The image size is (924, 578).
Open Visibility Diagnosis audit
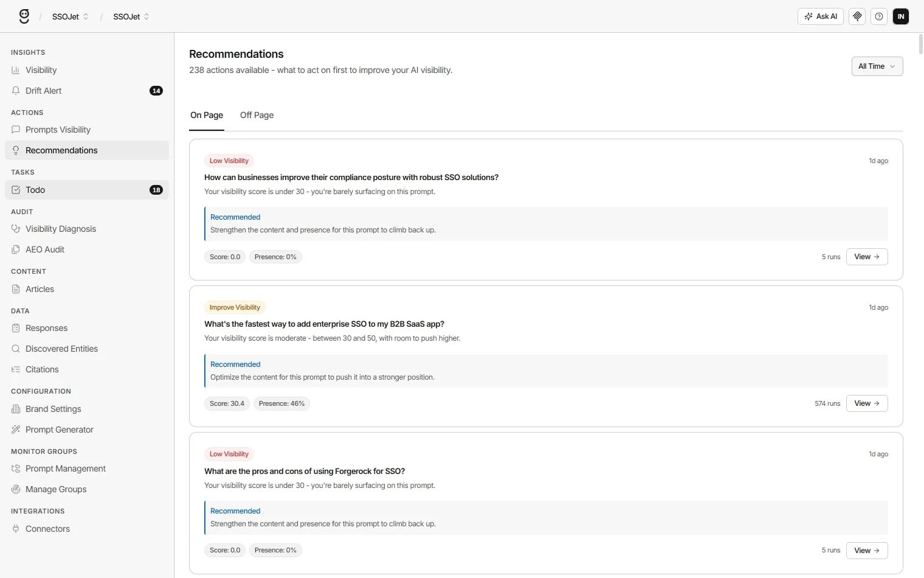[87, 229]
